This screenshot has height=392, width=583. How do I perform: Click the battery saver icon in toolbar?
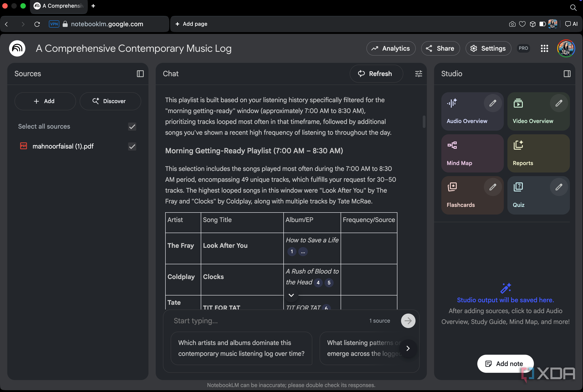click(542, 24)
